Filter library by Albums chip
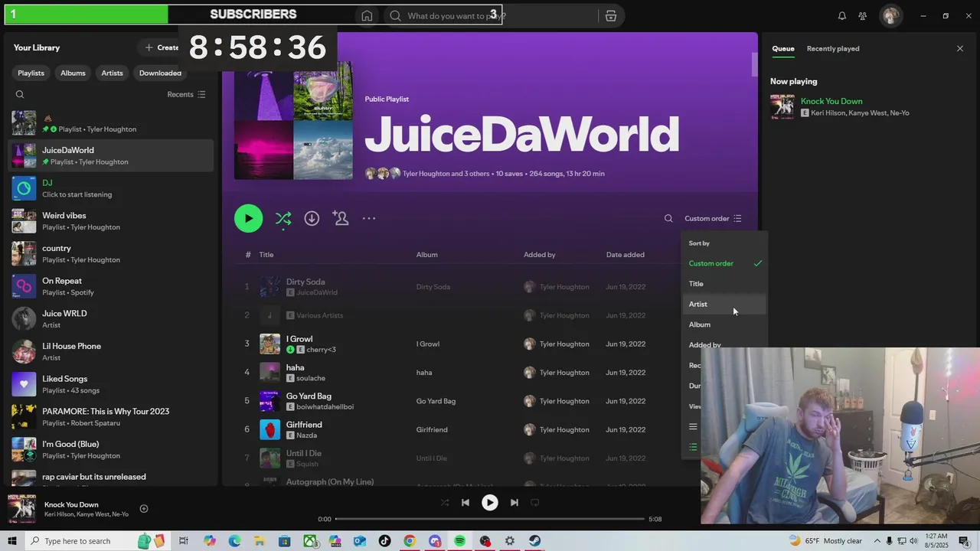Screen dimensions: 980x551 pos(73,73)
